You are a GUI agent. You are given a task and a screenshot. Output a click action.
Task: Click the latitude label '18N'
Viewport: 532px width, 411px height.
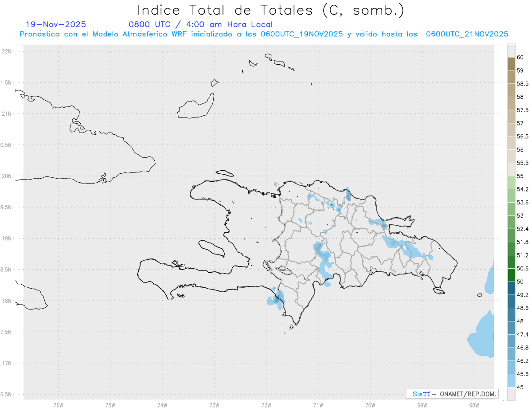(7, 301)
